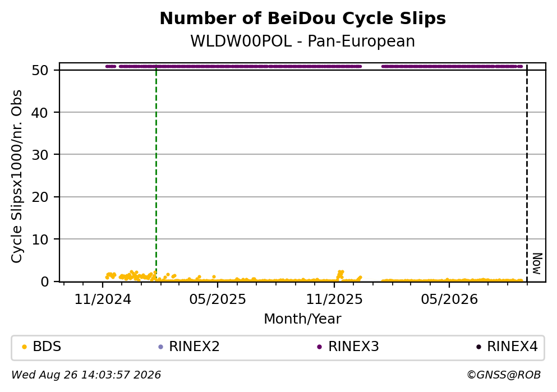
Task: Click the dark RINEX4 legend dot
Action: click(x=478, y=347)
